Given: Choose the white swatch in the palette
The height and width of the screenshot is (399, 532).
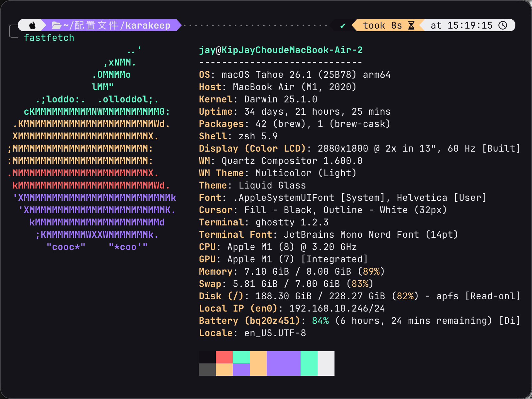Looking at the screenshot, I should click(x=326, y=363).
